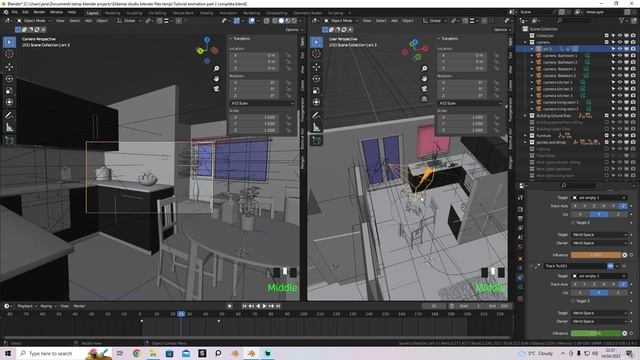Click the pan hand icon in right viewport
640x360 pixels.
click(x=424, y=78)
